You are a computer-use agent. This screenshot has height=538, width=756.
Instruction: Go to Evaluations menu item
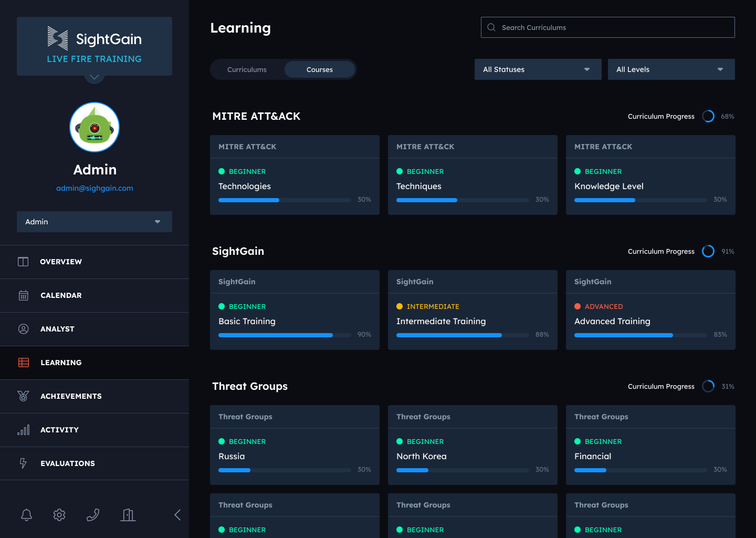94,463
